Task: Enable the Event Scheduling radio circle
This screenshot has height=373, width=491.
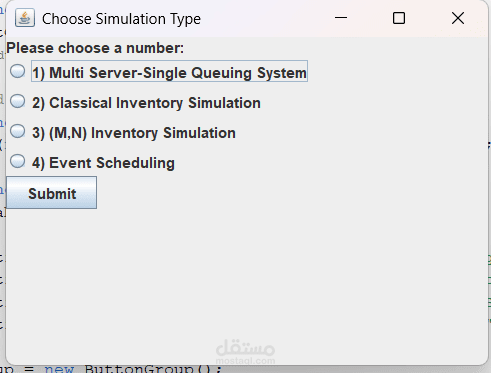Action: tap(17, 161)
